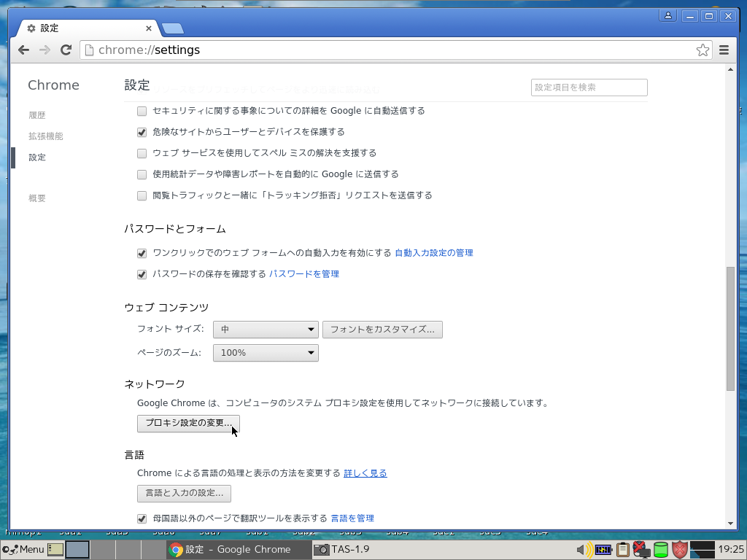The width and height of the screenshot is (747, 560).
Task: Click the speaker volume icon in the tray
Action: pos(584,550)
